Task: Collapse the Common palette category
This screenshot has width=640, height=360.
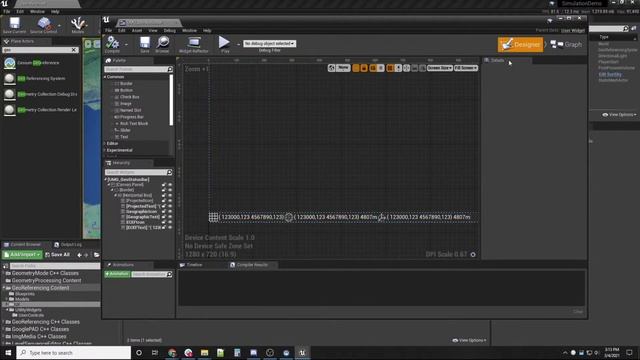Action: pos(105,77)
